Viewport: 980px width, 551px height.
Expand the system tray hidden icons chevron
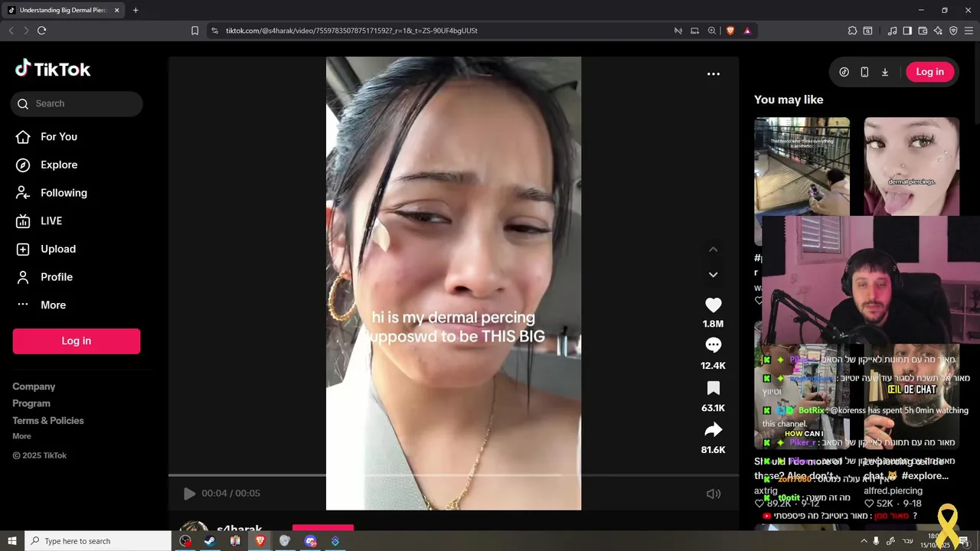click(864, 541)
